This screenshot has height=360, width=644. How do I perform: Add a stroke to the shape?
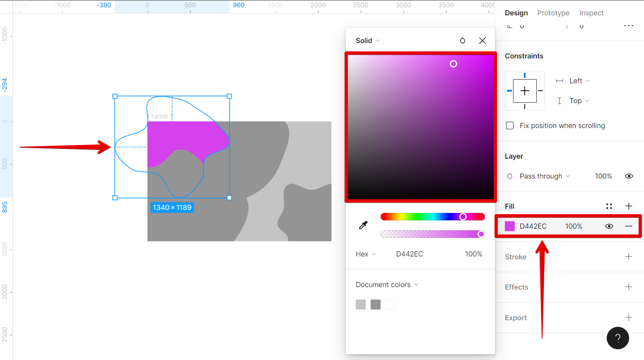(629, 257)
